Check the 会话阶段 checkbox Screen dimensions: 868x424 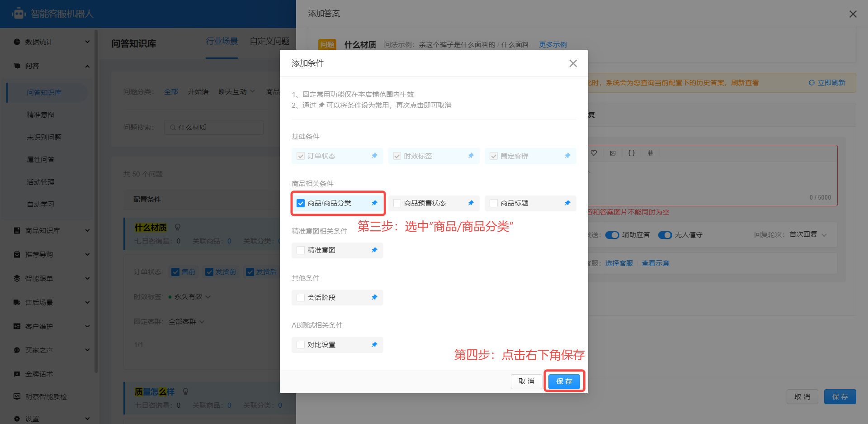point(301,297)
